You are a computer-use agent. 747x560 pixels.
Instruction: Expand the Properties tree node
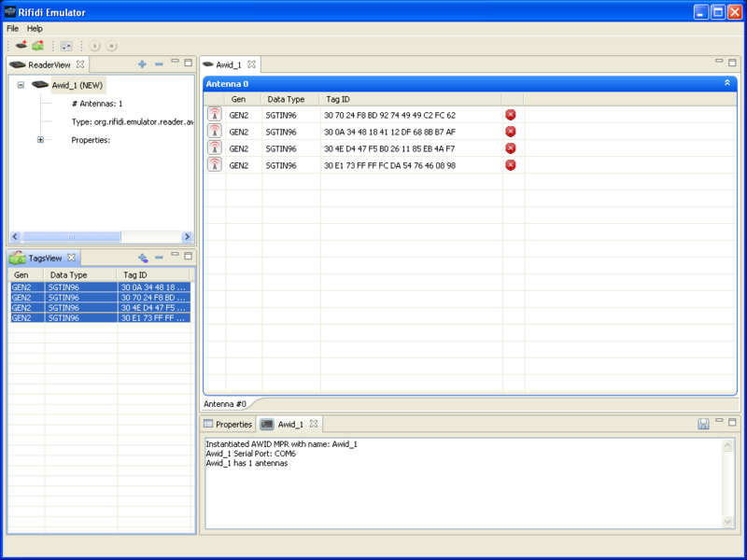(40, 140)
